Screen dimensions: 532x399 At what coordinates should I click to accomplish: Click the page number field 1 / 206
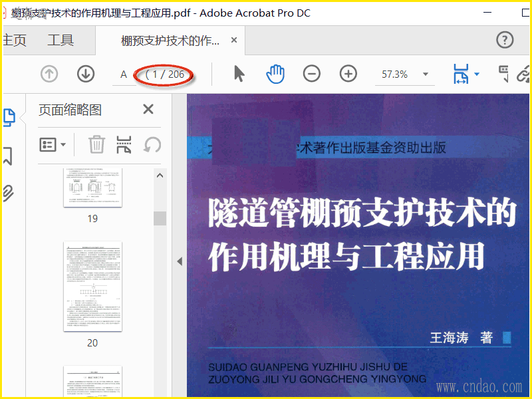click(164, 74)
